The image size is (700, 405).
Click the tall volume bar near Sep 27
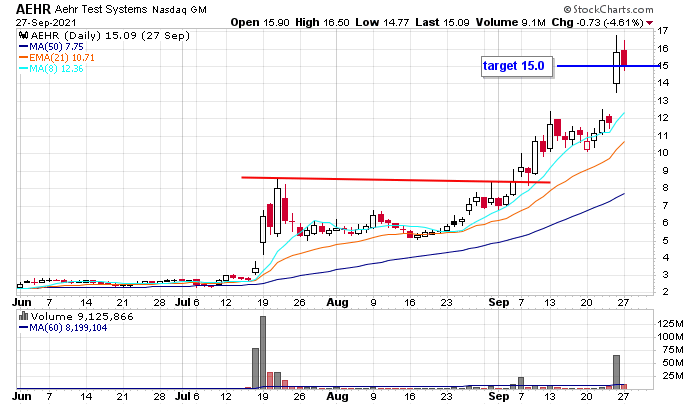[x=617, y=372]
